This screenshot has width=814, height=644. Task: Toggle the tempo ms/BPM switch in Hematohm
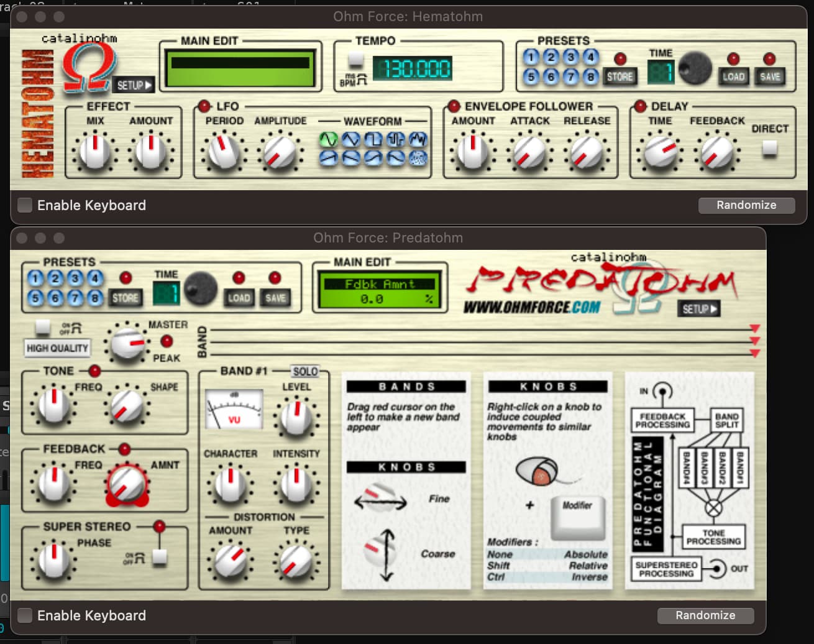355,60
